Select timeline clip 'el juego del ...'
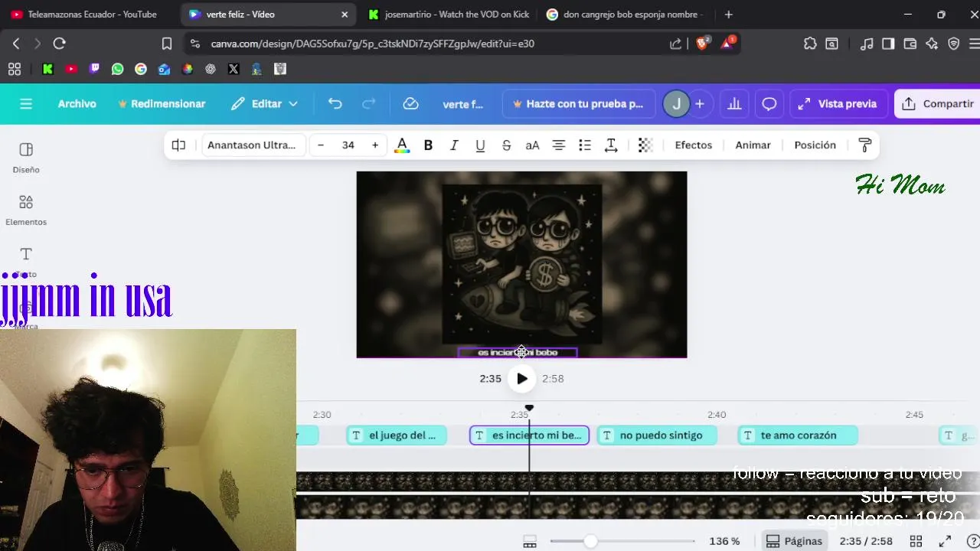This screenshot has width=980, height=551. (x=397, y=435)
